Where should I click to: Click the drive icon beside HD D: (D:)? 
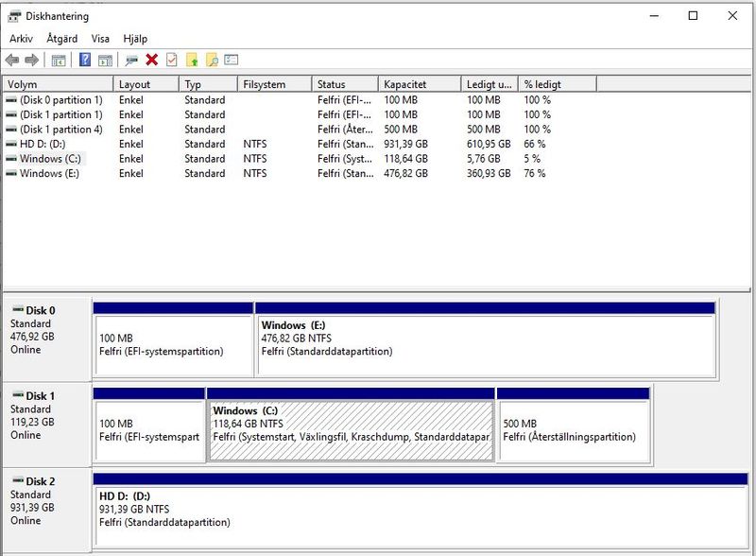11,144
